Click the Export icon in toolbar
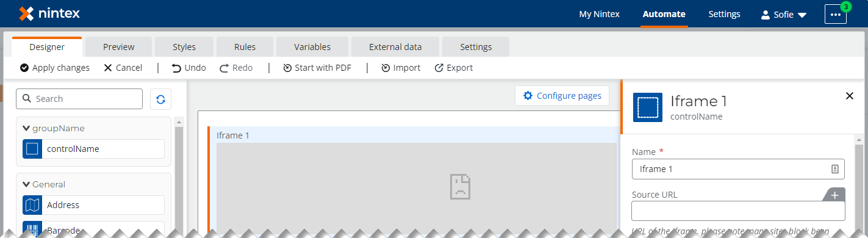The height and width of the screenshot is (238, 868). click(x=439, y=68)
